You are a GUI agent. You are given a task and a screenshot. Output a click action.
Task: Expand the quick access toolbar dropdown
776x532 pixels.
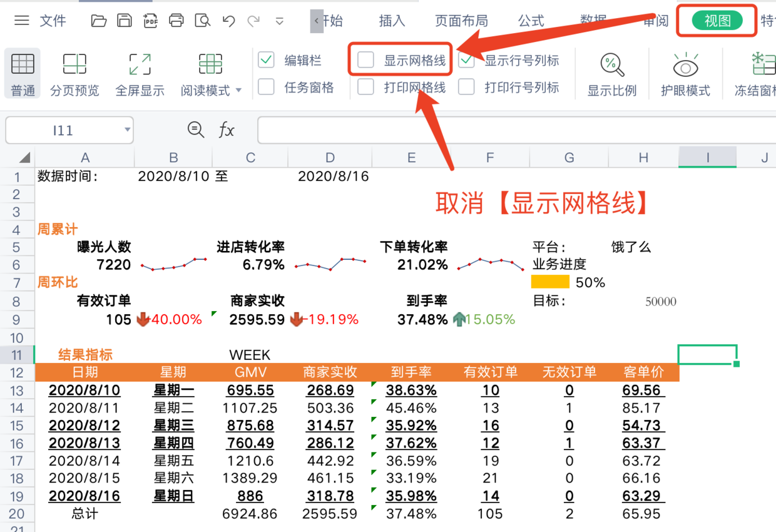[x=280, y=21]
